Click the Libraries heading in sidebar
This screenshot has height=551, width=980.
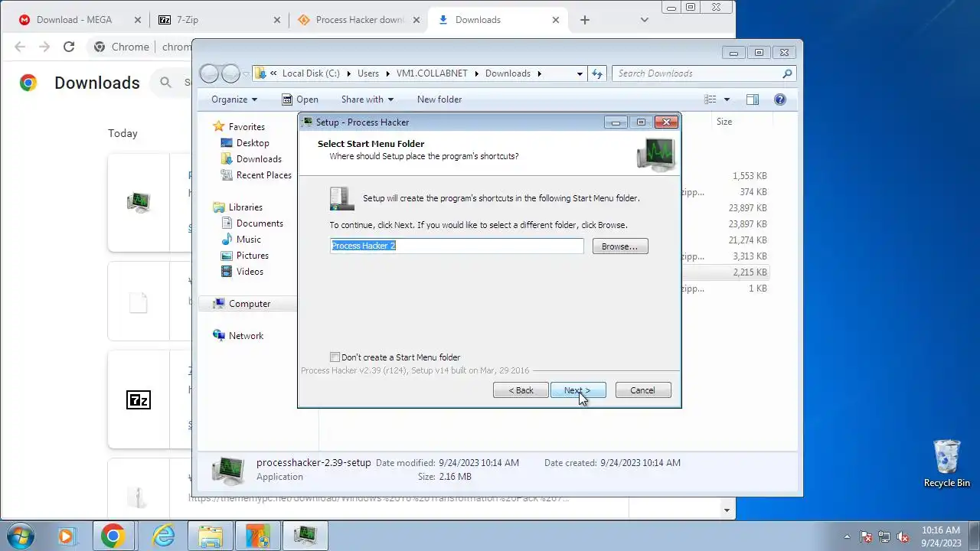click(245, 207)
